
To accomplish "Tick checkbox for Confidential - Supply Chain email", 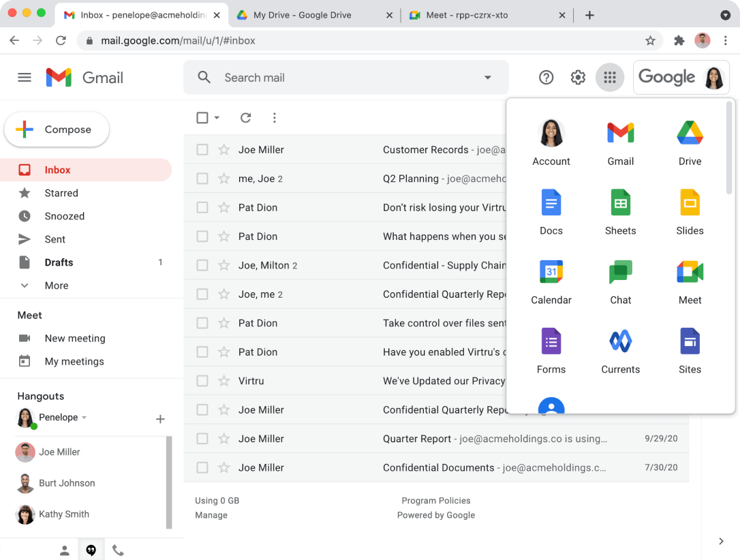I will click(202, 265).
